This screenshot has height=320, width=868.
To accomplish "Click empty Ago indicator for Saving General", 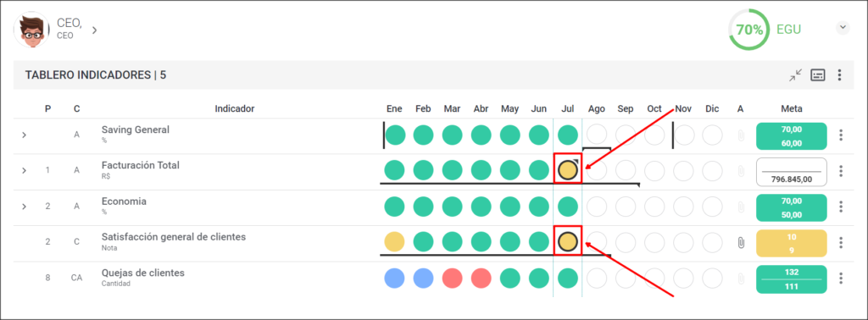I will click(x=597, y=135).
